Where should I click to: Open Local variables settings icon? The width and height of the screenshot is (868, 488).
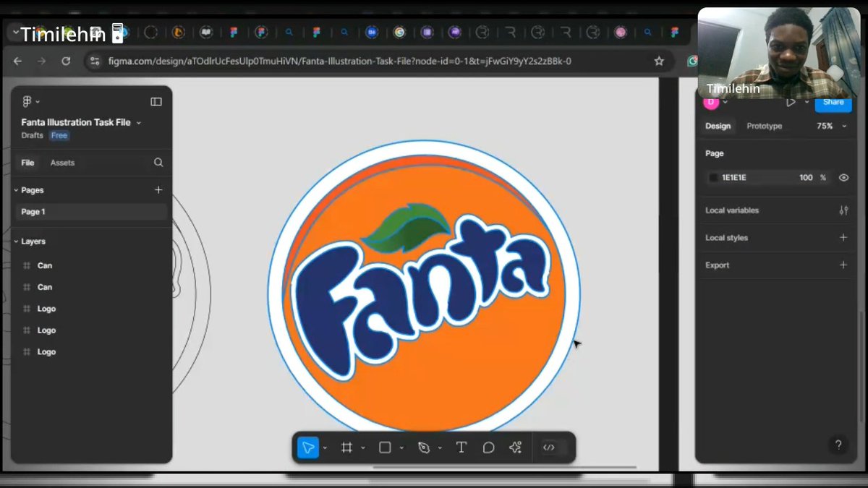pos(843,210)
